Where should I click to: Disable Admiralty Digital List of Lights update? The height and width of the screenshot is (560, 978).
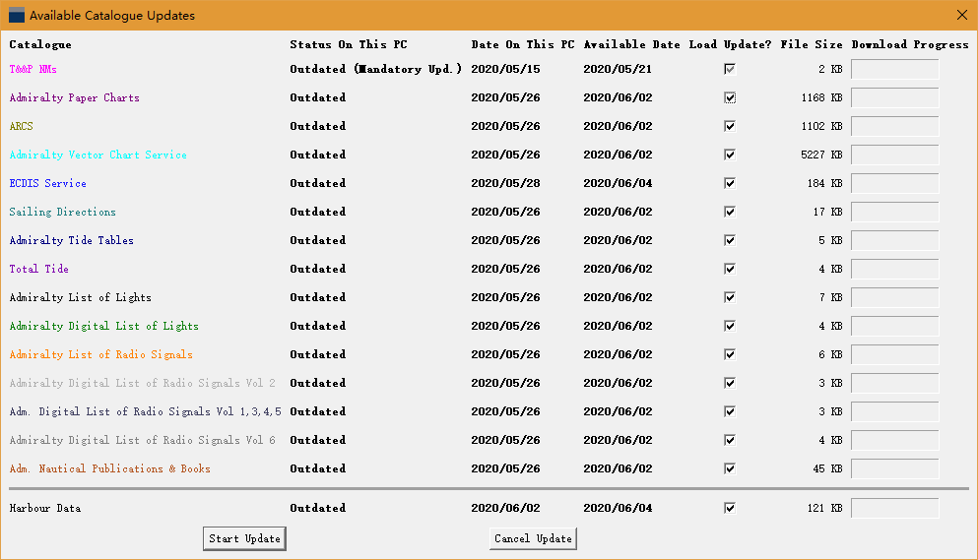730,326
